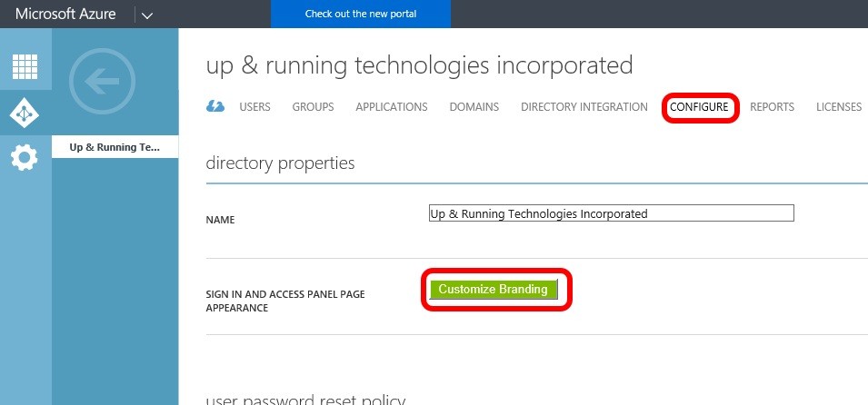This screenshot has height=405, width=868.
Task: Click Check out the new portal
Action: coord(361,15)
